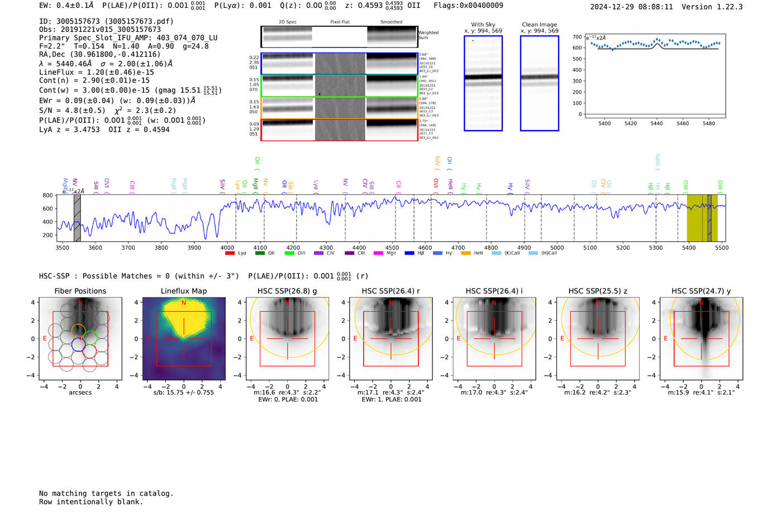This screenshot has height=532, width=782.
Task: Click the dark green OII legend swatch
Action: point(260,253)
